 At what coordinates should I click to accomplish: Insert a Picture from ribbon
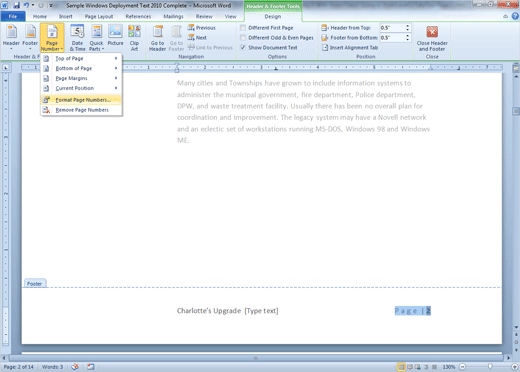[x=115, y=35]
